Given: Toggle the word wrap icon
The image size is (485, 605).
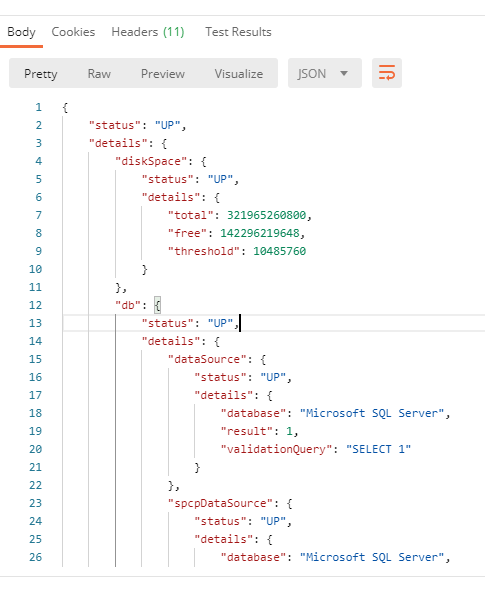Looking at the screenshot, I should pos(387,73).
